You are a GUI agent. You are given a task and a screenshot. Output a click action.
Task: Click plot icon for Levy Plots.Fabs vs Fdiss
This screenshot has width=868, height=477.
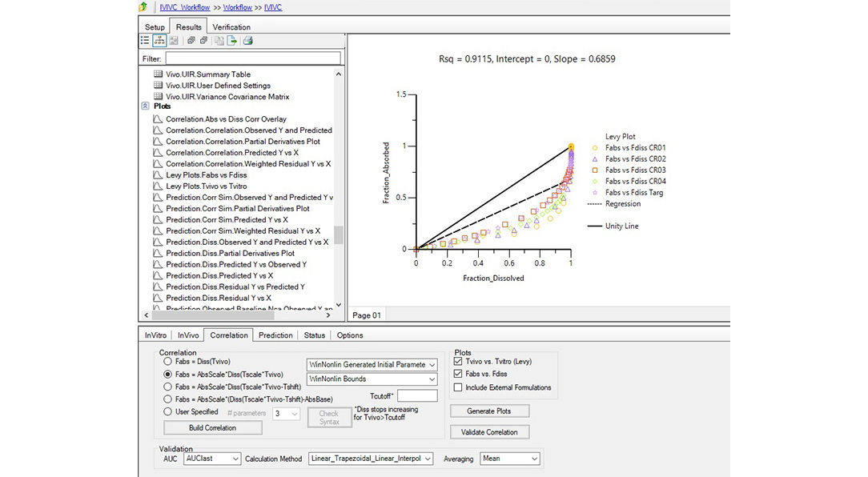click(x=158, y=174)
